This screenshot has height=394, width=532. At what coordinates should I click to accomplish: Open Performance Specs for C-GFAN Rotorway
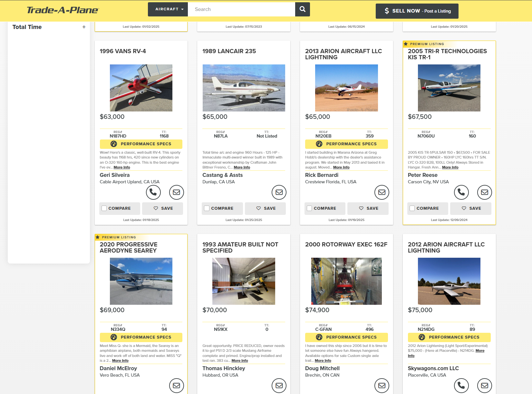click(x=346, y=337)
